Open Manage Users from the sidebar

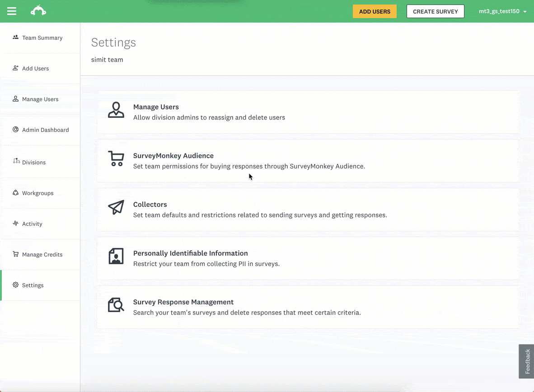40,99
